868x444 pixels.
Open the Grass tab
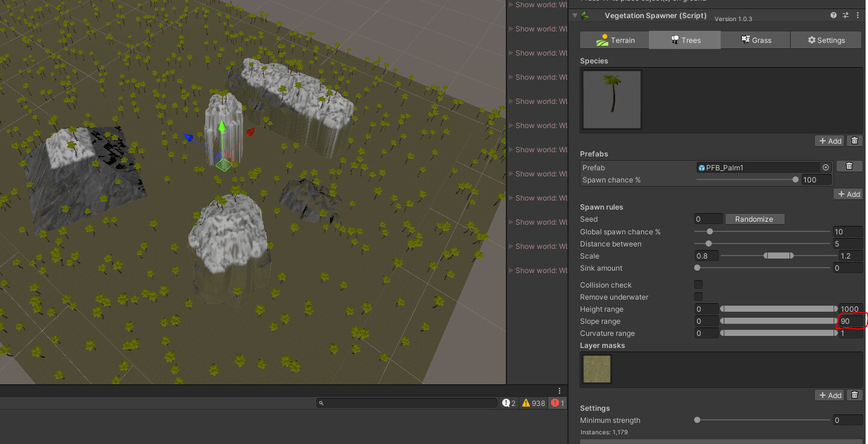click(756, 40)
